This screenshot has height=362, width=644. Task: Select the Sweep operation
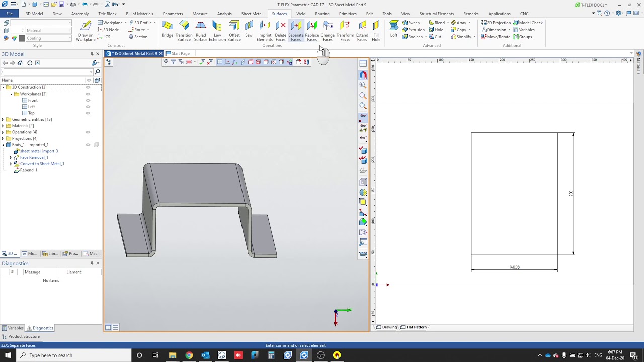411,23
